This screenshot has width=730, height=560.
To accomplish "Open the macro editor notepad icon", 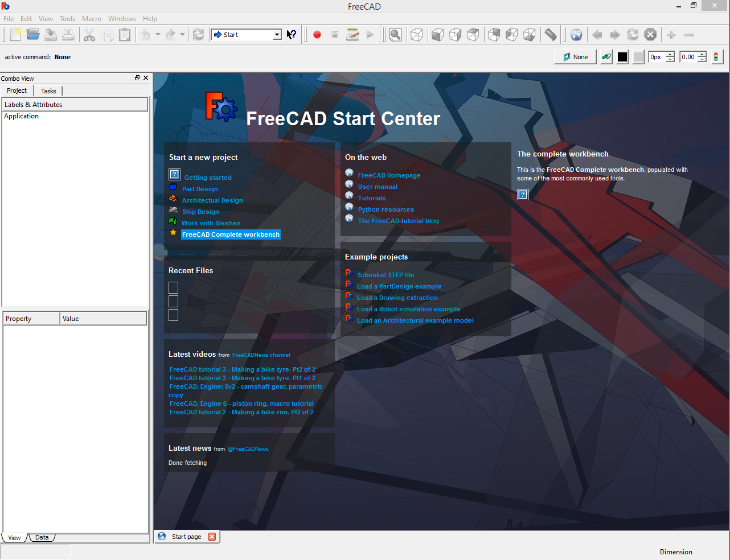I will tap(352, 35).
